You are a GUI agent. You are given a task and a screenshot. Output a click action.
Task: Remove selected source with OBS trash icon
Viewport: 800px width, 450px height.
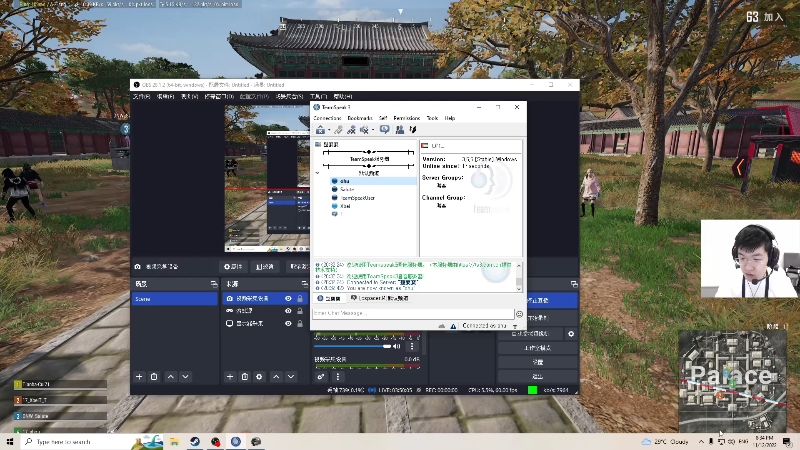pyautogui.click(x=244, y=377)
